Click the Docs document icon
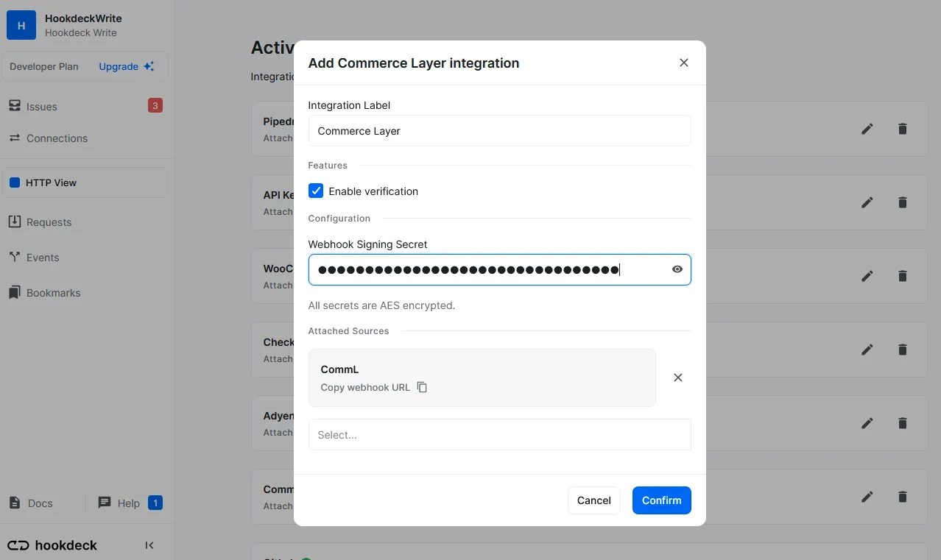Screen dimensions: 941x560 pyautogui.click(x=15, y=503)
